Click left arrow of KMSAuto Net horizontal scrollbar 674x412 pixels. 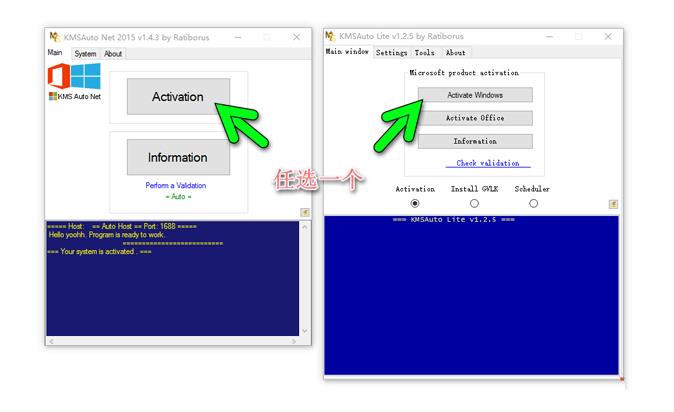click(x=51, y=341)
